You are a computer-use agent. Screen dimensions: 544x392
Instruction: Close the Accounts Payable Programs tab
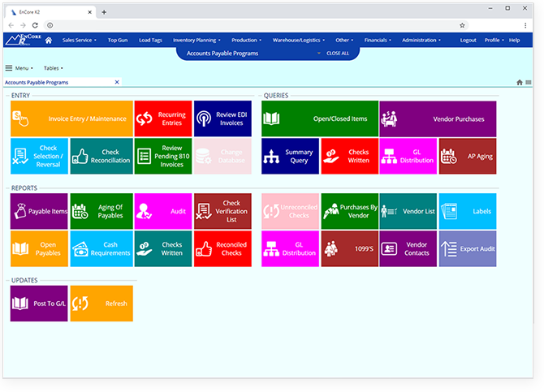click(x=116, y=82)
